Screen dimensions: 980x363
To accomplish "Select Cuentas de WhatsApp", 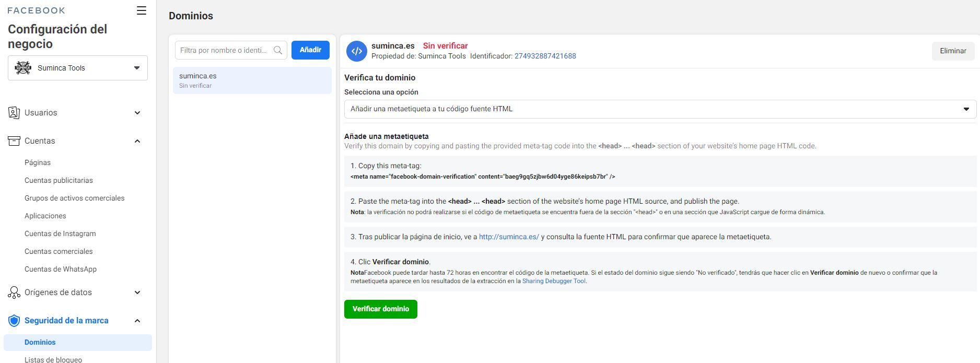I will (61, 269).
